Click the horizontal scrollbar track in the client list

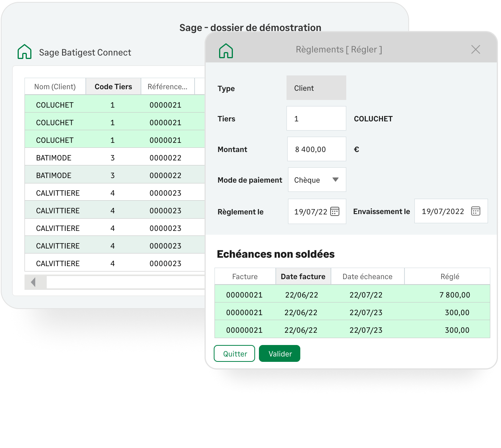pyautogui.click(x=126, y=282)
